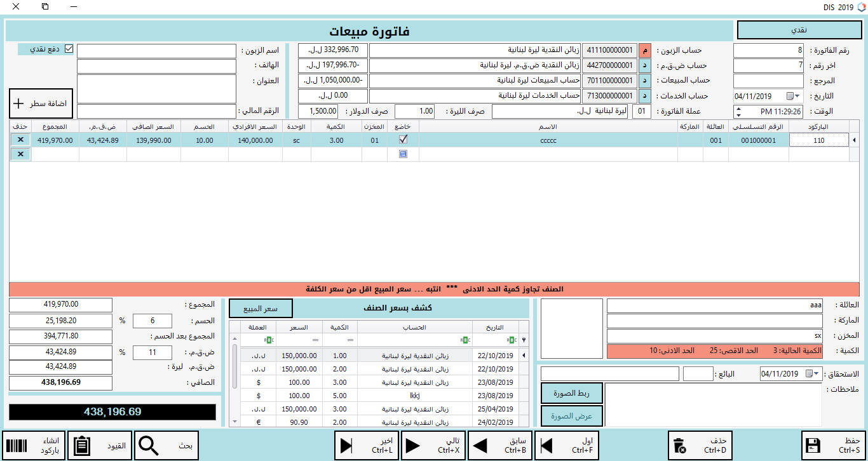Go to previous record (سابق)
Image resolution: width=868 pixels, height=461 pixels.
[x=501, y=445]
